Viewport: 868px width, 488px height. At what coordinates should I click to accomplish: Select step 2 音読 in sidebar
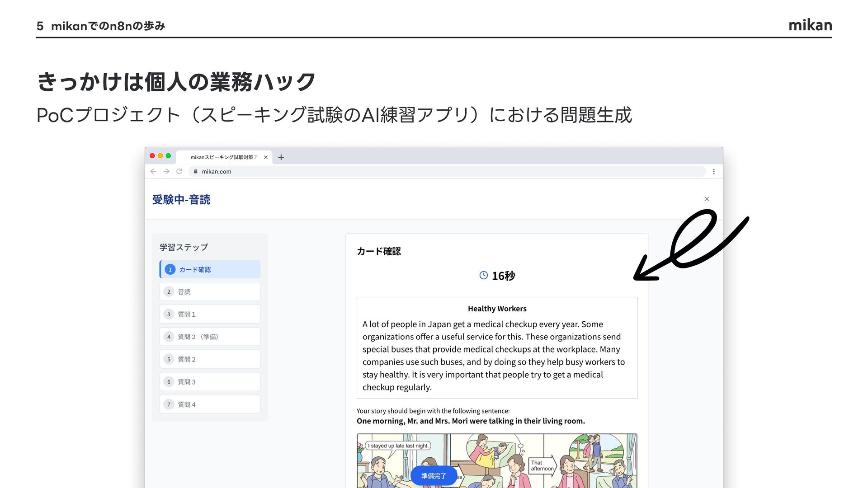(x=210, y=292)
